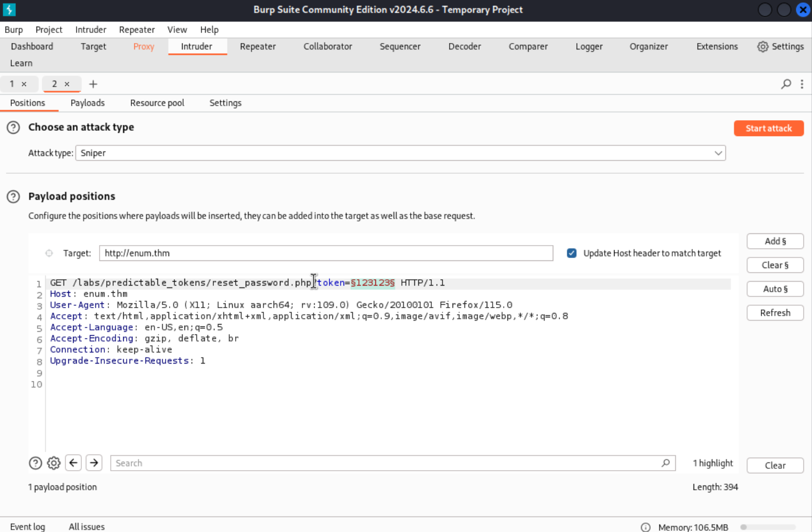Click the Accept-Language header line
The image size is (812, 532).
(136, 328)
